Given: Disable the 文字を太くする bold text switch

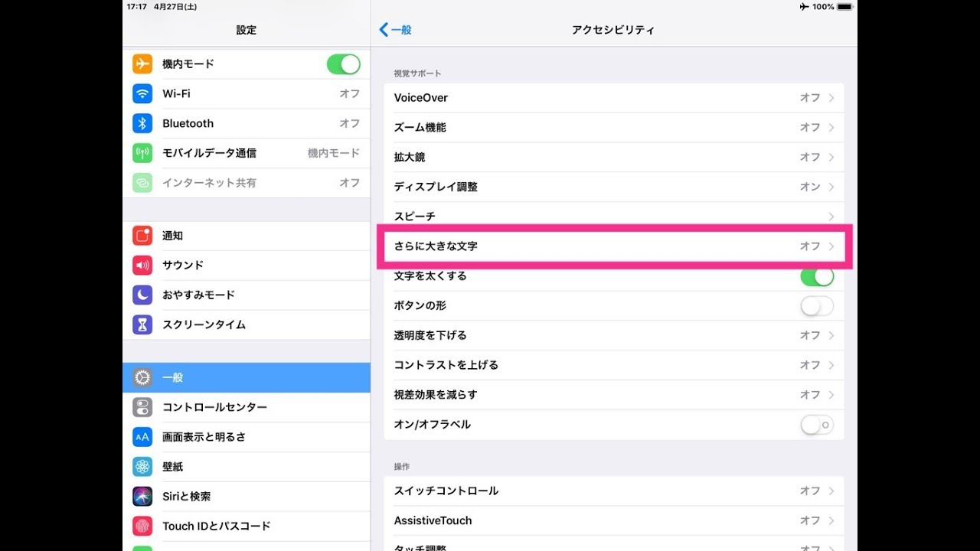Looking at the screenshot, I should click(817, 276).
